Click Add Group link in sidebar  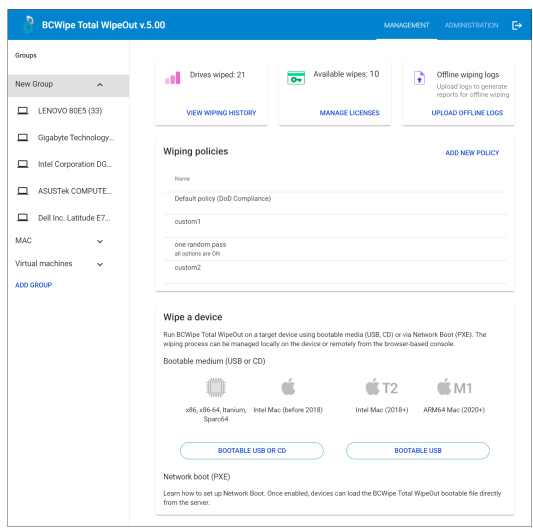34,285
